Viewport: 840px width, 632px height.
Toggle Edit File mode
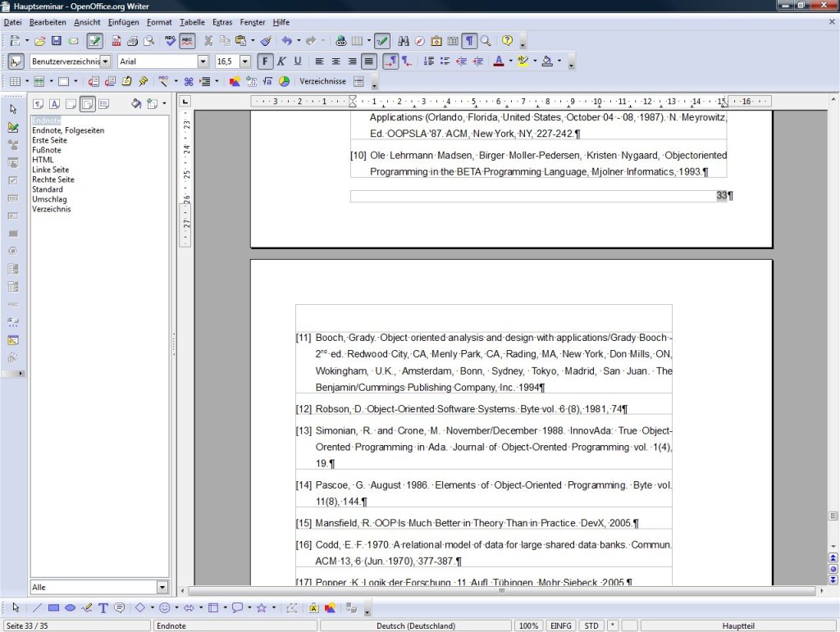click(94, 41)
